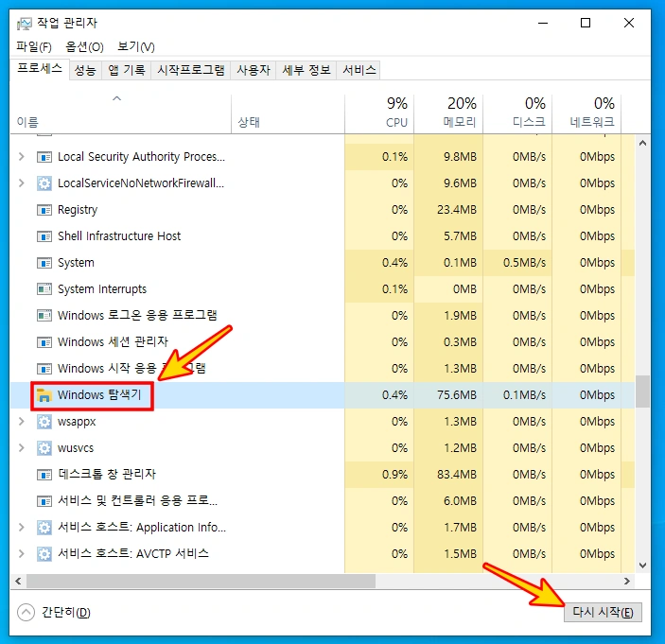The height and width of the screenshot is (644, 665).
Task: Sort by the 메모리 column header
Action: (x=448, y=113)
